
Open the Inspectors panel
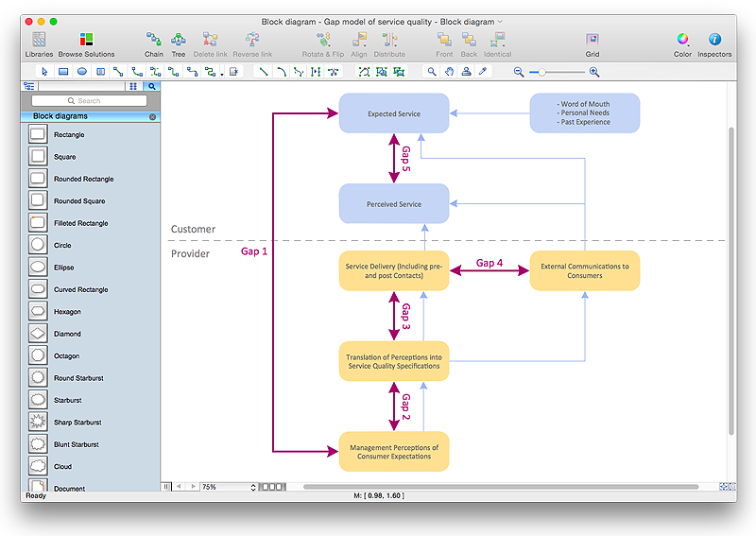[x=714, y=41]
